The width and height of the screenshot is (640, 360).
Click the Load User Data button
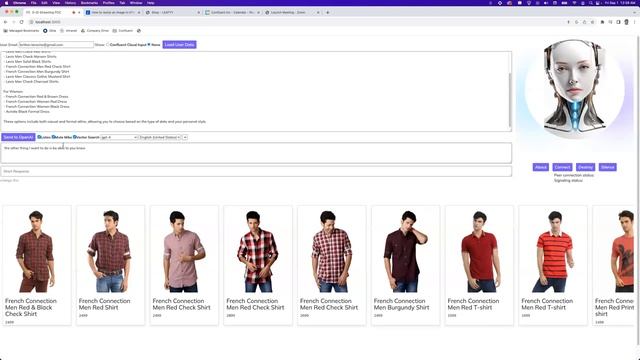[179, 44]
